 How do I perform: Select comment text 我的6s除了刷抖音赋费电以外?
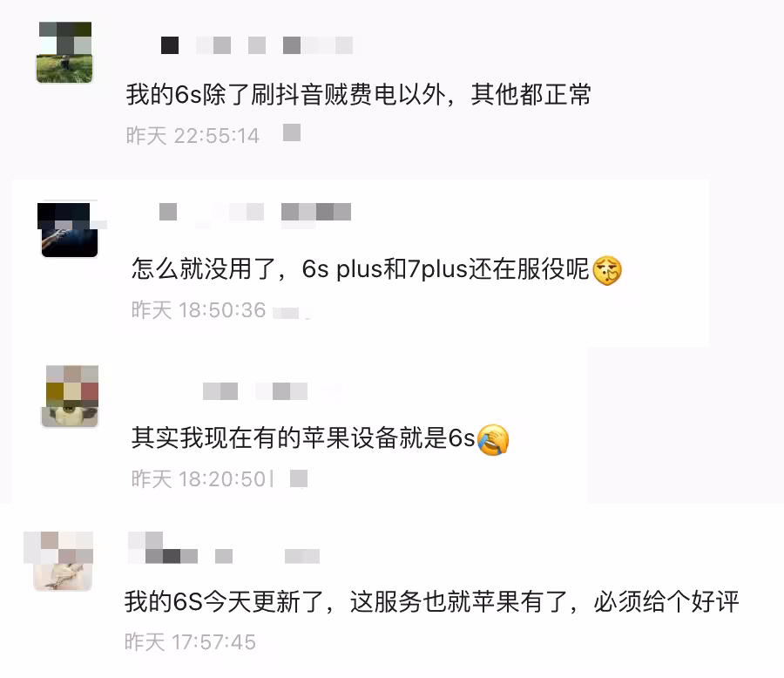pos(286,95)
